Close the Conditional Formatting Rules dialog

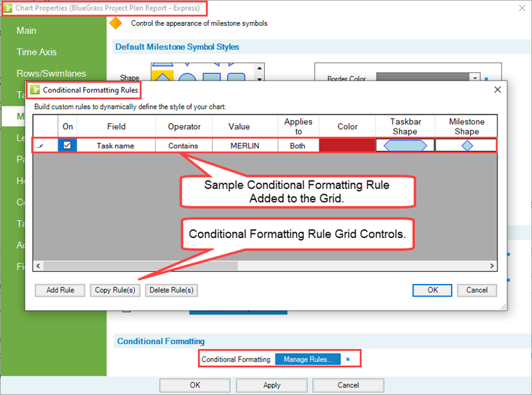pos(497,89)
